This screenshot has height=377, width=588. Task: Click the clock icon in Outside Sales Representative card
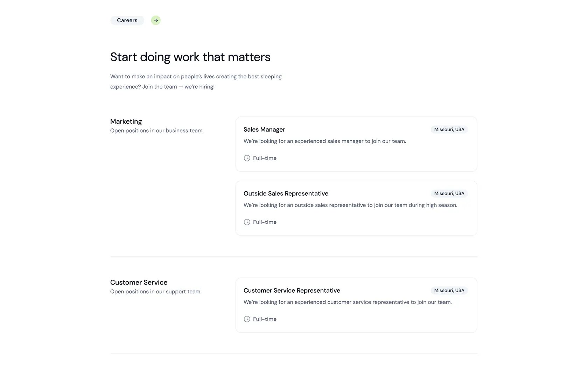(247, 222)
